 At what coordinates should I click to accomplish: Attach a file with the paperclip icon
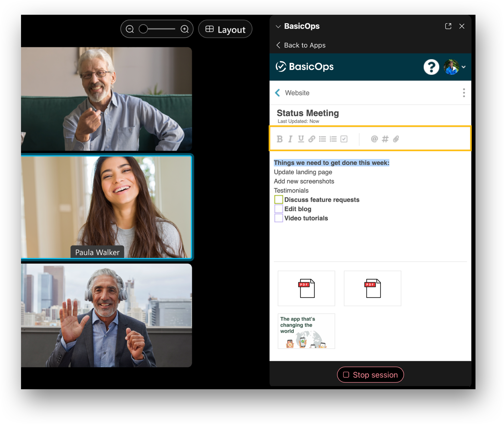pos(395,139)
